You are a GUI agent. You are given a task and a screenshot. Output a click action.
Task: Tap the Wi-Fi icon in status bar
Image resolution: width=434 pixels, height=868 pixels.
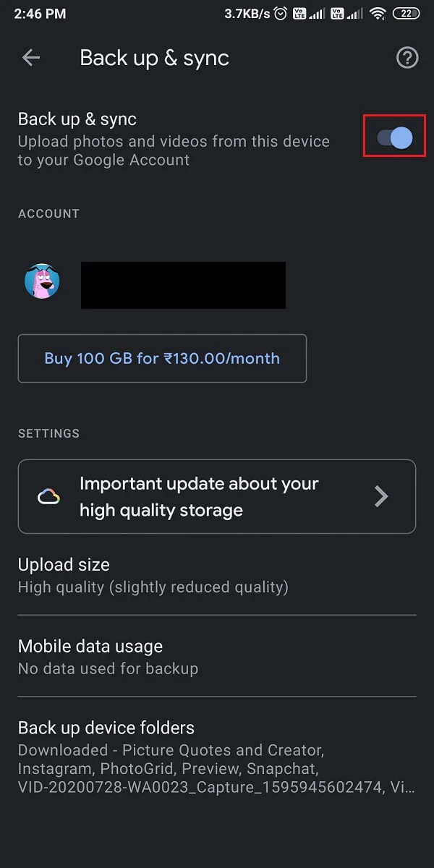pyautogui.click(x=377, y=14)
